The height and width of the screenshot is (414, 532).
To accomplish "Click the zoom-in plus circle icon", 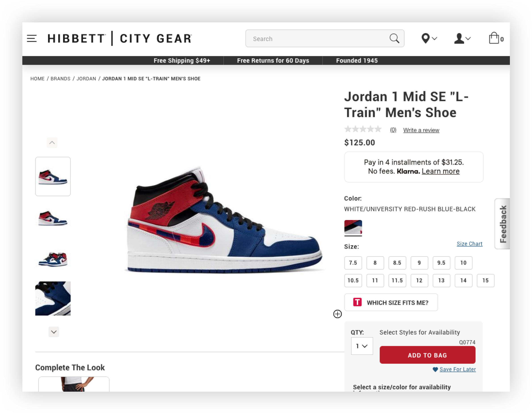I will [337, 314].
